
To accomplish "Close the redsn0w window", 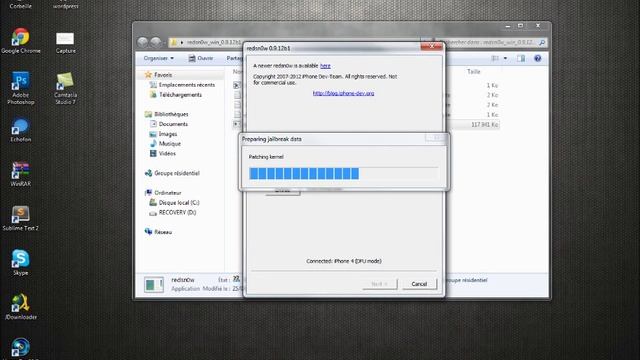I will click(431, 47).
